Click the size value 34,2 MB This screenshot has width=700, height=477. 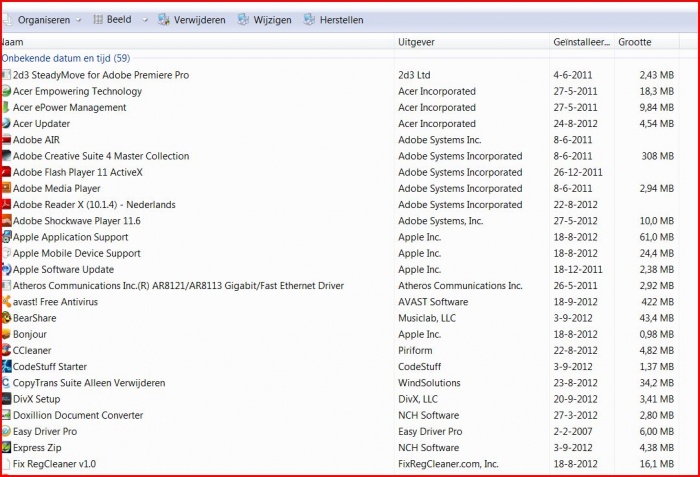coord(656,383)
